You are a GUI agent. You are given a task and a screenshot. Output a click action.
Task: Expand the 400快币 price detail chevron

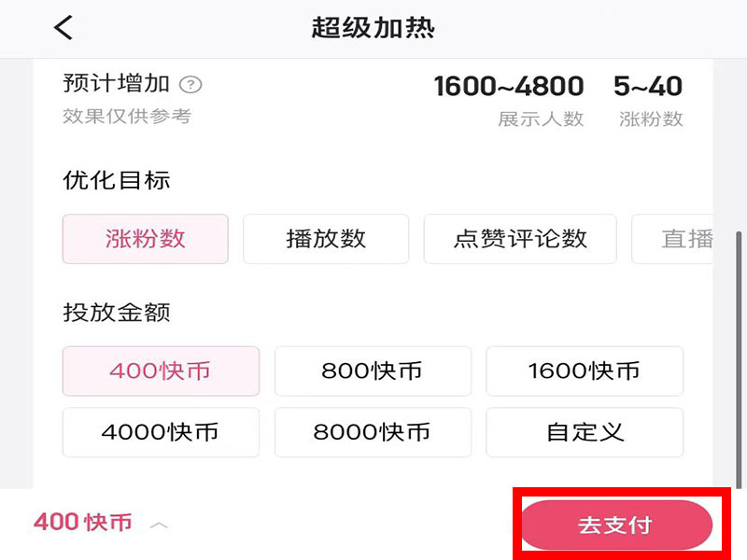pos(160,525)
